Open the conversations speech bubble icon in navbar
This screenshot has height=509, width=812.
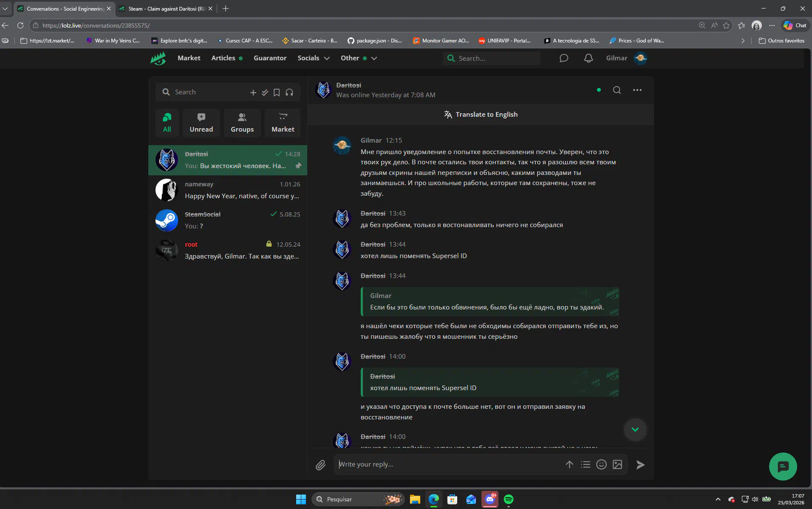tap(563, 58)
